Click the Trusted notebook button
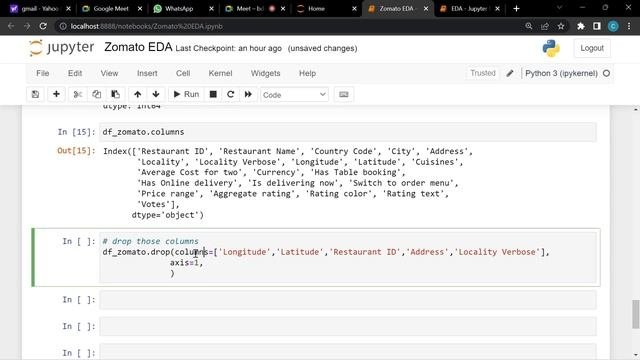 point(483,73)
